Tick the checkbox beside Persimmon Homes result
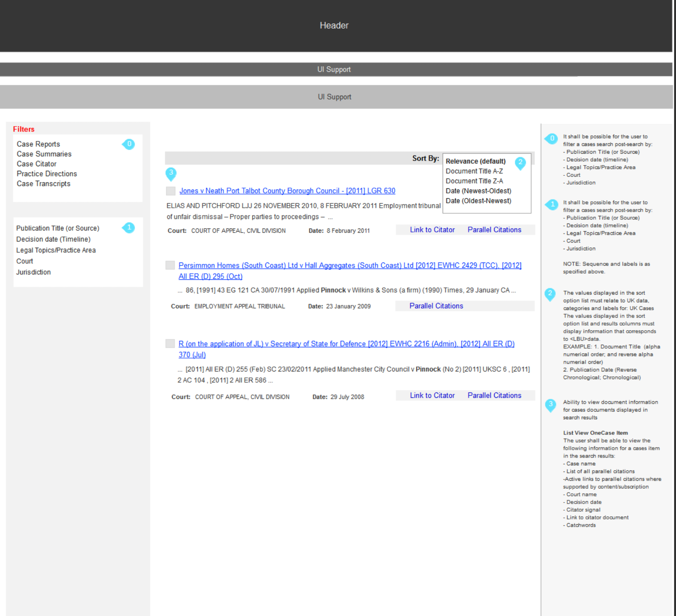This screenshot has height=616, width=676. [x=170, y=265]
